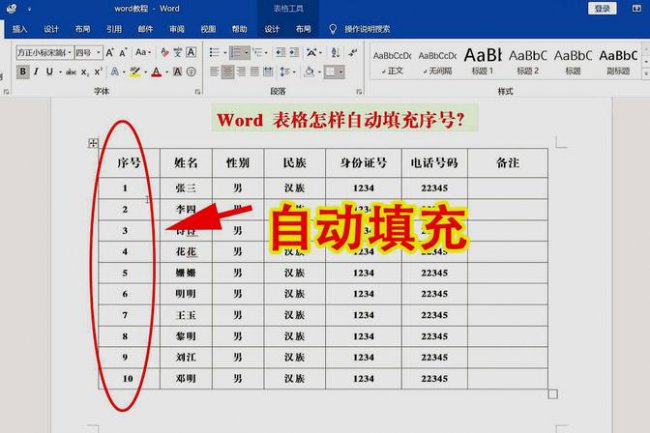Expand the Bullets library dropdown arrow
Viewport: 650px width, 433px height.
coord(225,53)
